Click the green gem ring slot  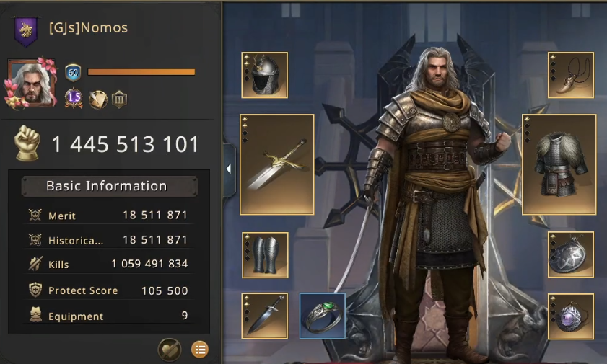click(x=323, y=316)
